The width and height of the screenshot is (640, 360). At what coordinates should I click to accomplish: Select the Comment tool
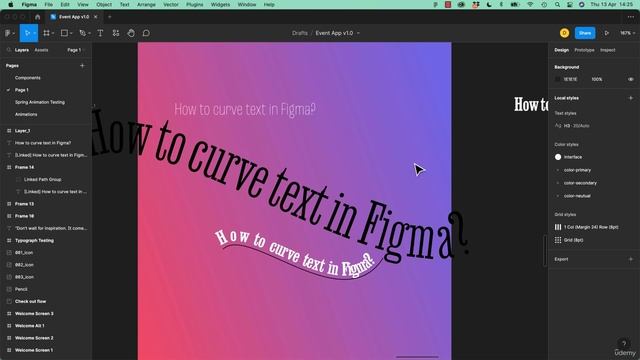click(146, 33)
